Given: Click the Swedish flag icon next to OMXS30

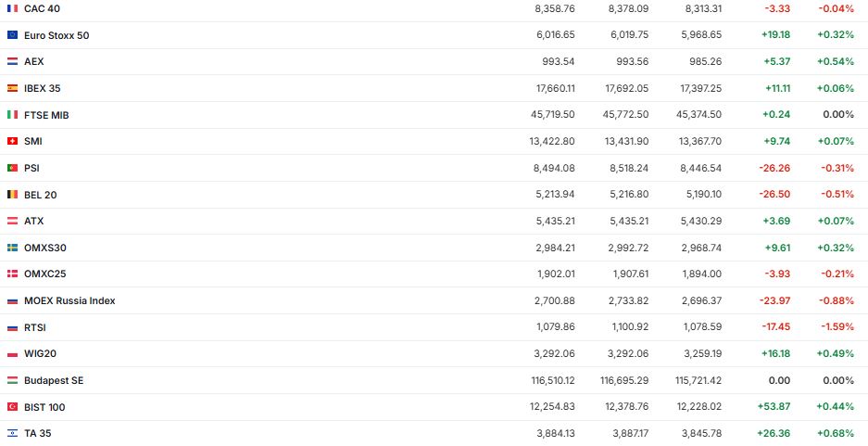Looking at the screenshot, I should tap(12, 248).
